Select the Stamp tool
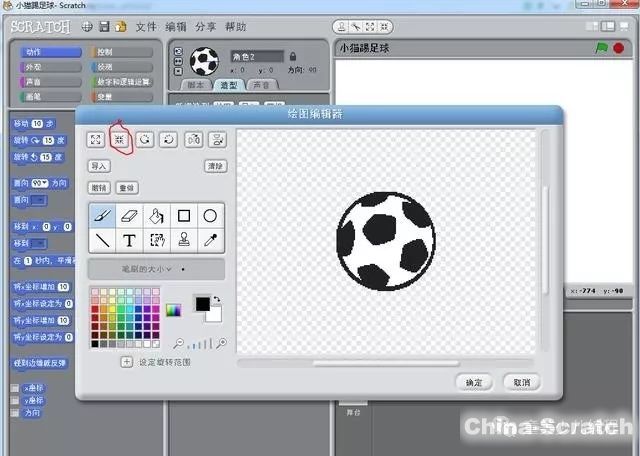 coord(184,240)
